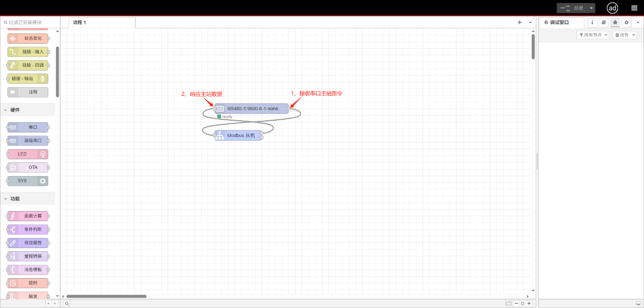Open the info sidebar tab icon
The width and height of the screenshot is (644, 308).
coord(592,22)
